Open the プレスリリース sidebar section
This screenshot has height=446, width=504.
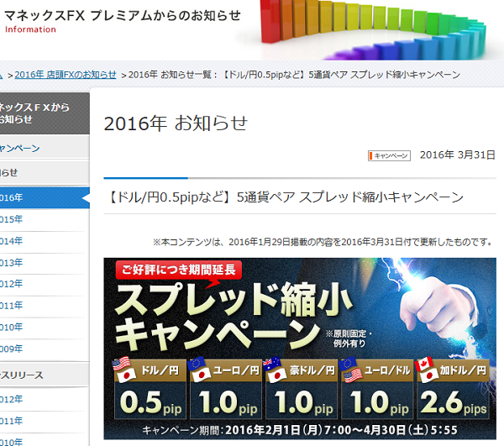tap(45, 375)
